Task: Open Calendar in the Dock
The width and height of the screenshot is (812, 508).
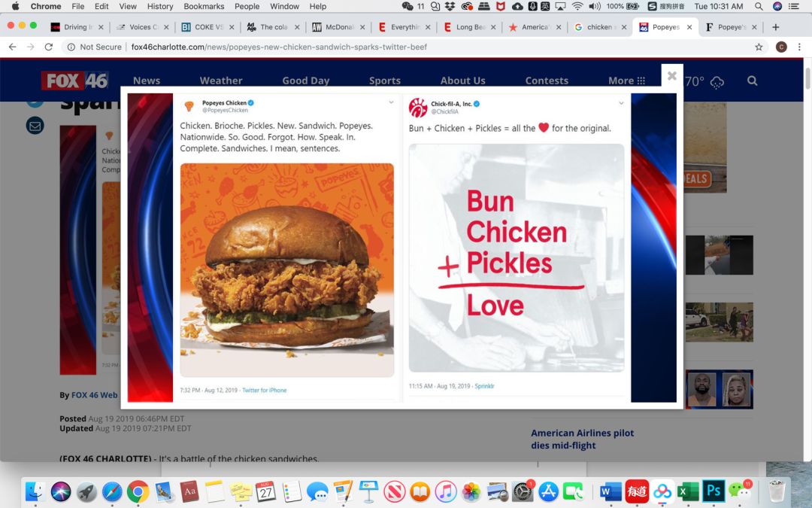Action: (x=265, y=491)
